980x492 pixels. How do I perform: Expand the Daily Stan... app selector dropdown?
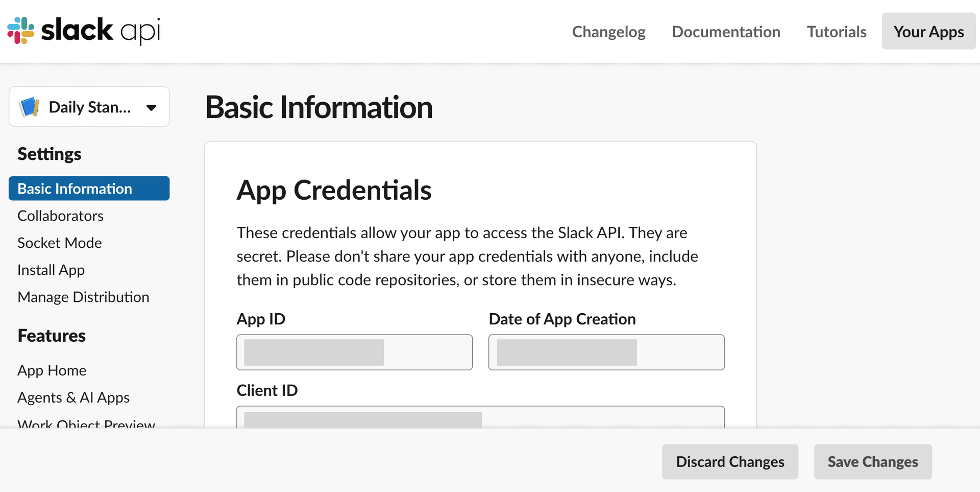(x=89, y=107)
